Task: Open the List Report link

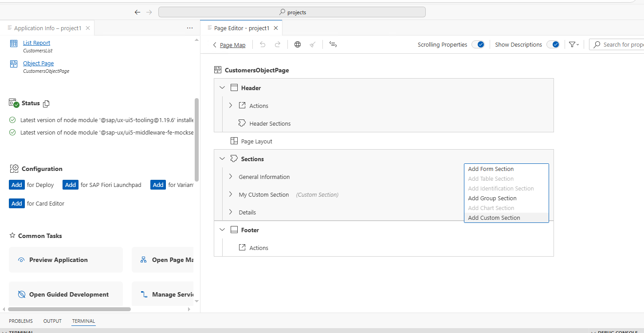Action: [x=36, y=43]
